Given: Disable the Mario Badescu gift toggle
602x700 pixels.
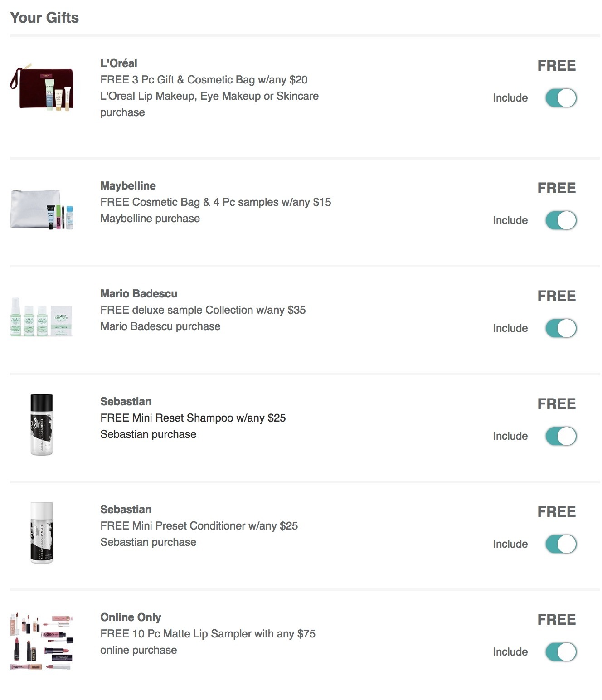Looking at the screenshot, I should (x=561, y=328).
